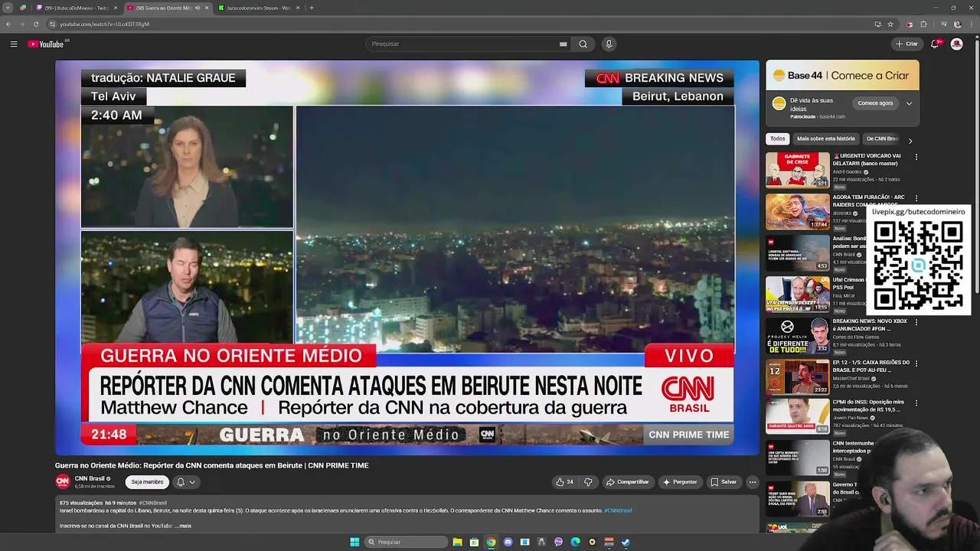Open Microsoft Edge from the taskbar

575,542
